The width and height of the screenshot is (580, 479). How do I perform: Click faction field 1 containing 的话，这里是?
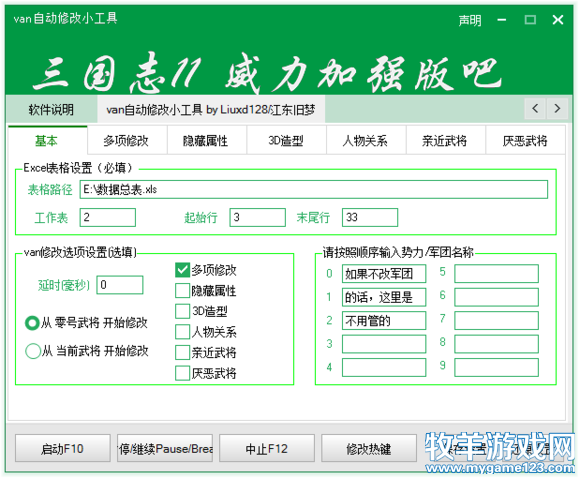pyautogui.click(x=384, y=297)
